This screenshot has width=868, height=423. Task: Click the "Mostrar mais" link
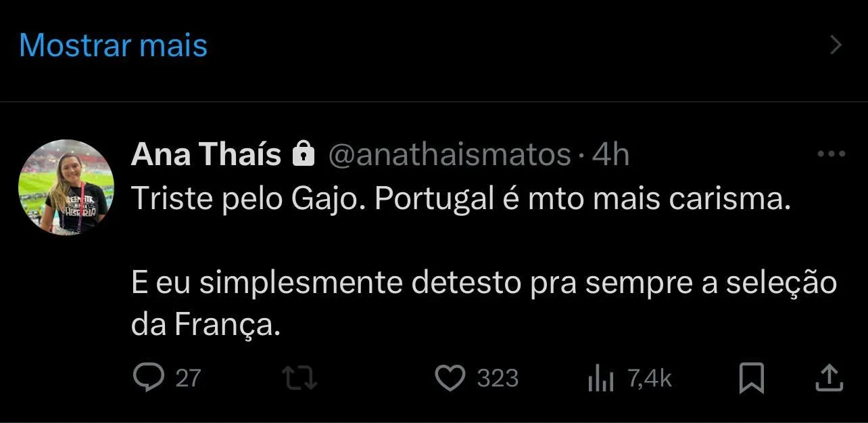[x=113, y=45]
